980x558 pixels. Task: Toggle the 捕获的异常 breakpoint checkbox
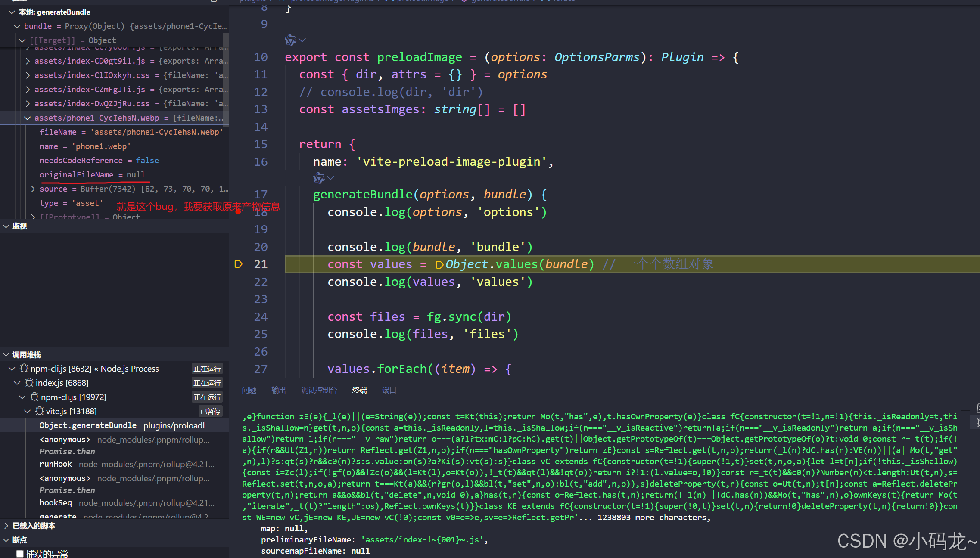[x=20, y=553]
